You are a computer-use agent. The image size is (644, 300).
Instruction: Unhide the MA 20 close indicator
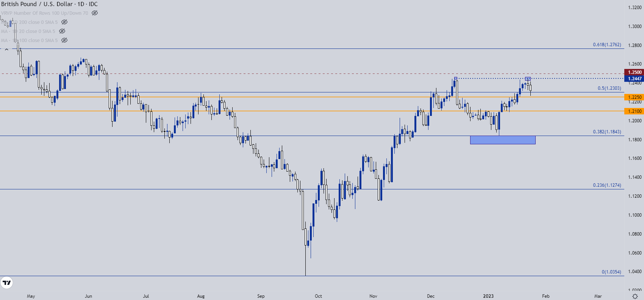[x=62, y=31]
